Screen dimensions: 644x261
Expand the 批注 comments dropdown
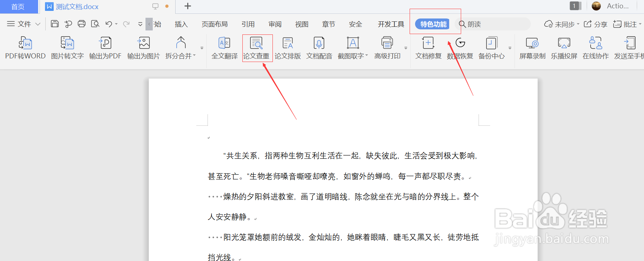click(x=640, y=24)
